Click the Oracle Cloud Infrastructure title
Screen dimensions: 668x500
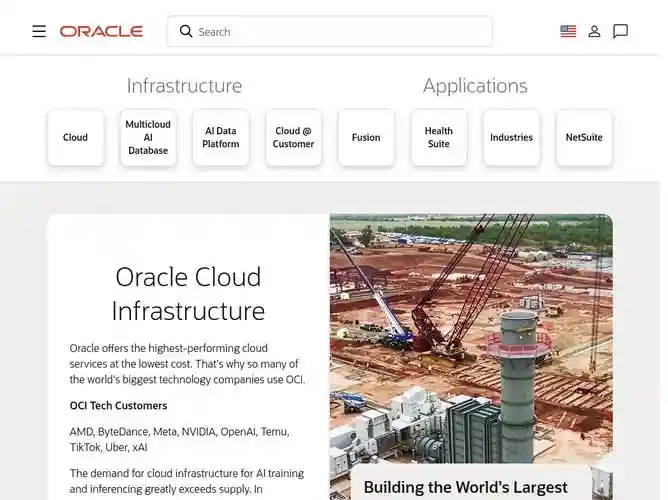point(188,294)
